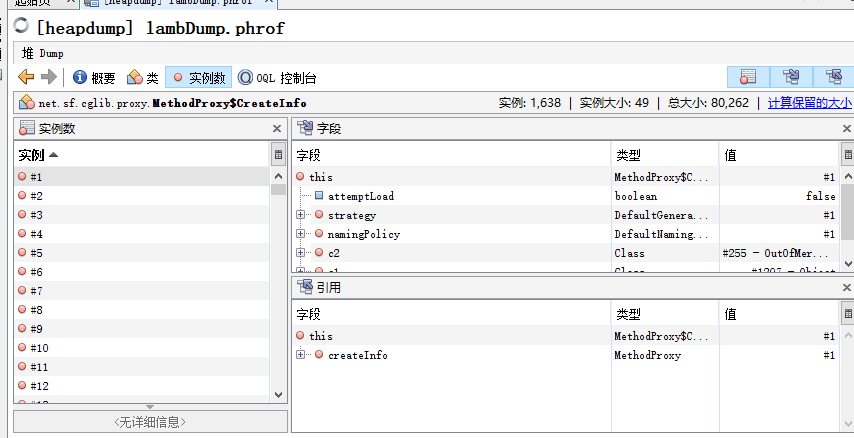Screen dimensions: 854x438
Task: Click the MethodProxy$CreateInfo class name
Action: click(x=229, y=103)
